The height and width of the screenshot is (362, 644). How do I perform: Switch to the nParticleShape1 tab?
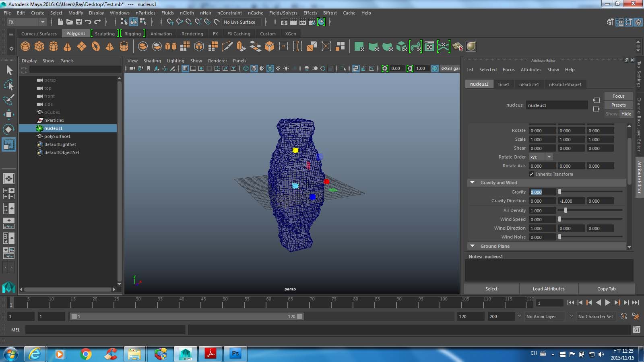565,84
